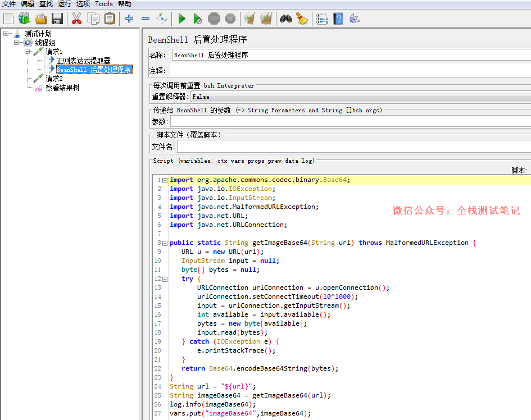
Task: Select BeanShell 后置处理程序 tree node
Action: click(94, 70)
